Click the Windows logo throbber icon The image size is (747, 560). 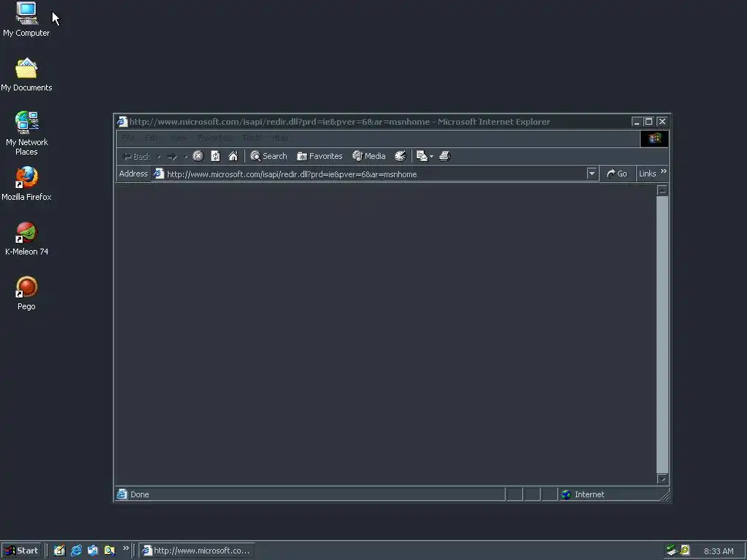coord(654,139)
